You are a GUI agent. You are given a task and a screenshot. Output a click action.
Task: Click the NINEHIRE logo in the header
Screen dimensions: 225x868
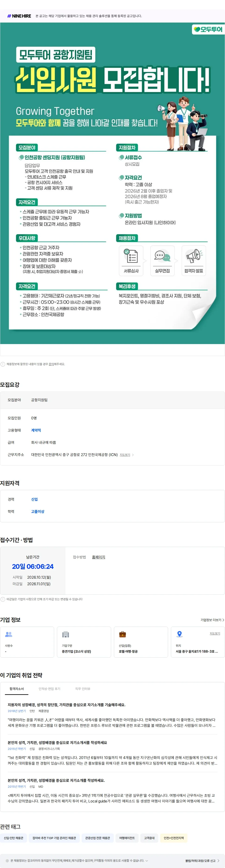tap(19, 16)
